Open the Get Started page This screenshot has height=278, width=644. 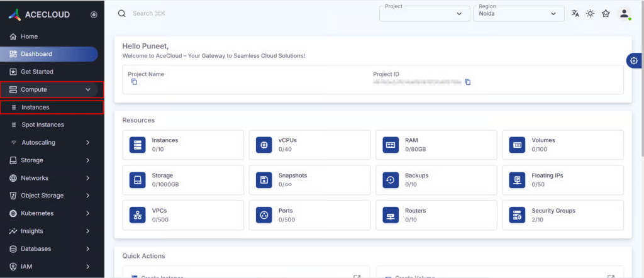point(36,72)
